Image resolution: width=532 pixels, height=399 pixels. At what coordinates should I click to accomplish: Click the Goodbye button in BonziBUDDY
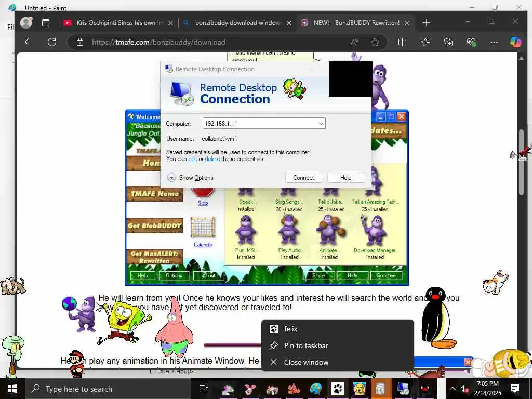point(386,275)
